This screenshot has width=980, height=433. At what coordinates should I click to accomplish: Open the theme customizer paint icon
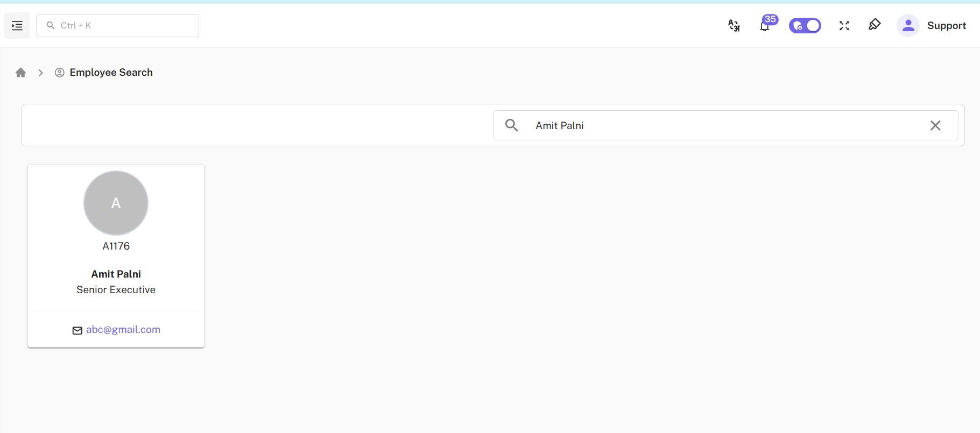[875, 25]
